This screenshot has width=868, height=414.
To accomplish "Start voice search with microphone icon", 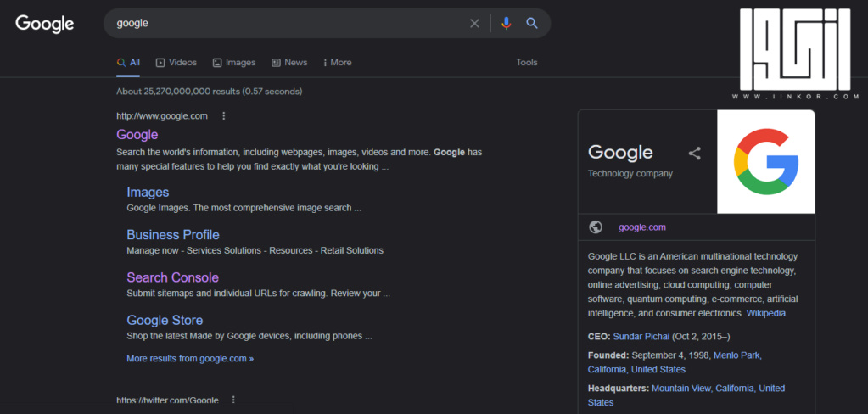I will [506, 23].
